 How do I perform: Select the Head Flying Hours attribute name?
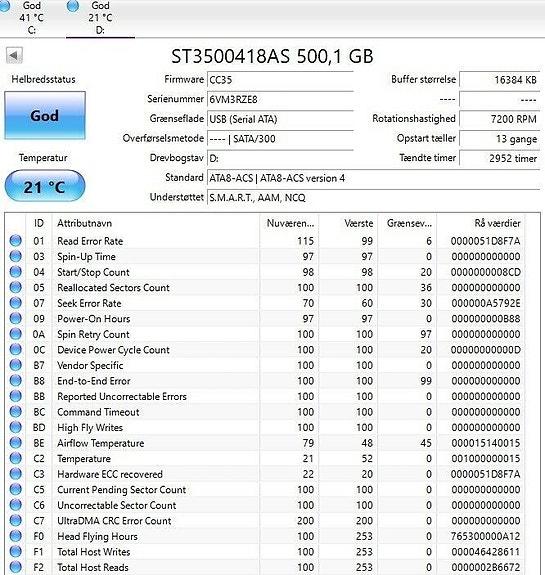[97, 536]
